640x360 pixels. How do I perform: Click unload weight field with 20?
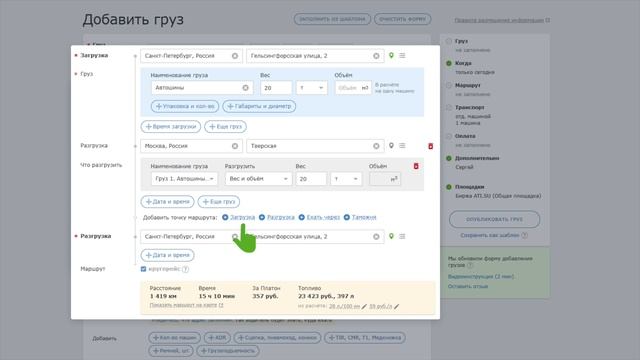(x=311, y=179)
